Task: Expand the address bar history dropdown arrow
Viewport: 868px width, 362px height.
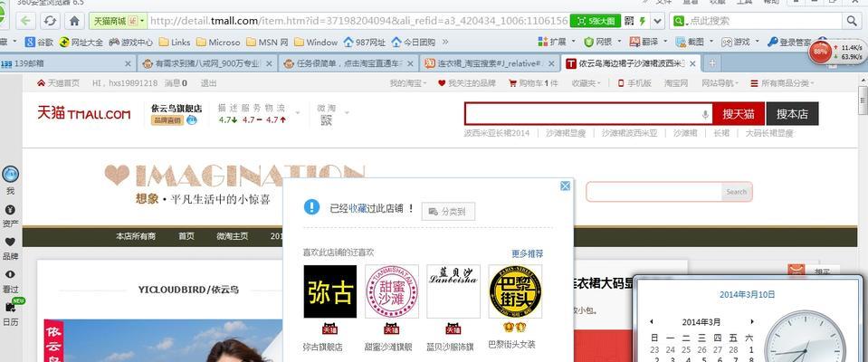Action: point(657,21)
